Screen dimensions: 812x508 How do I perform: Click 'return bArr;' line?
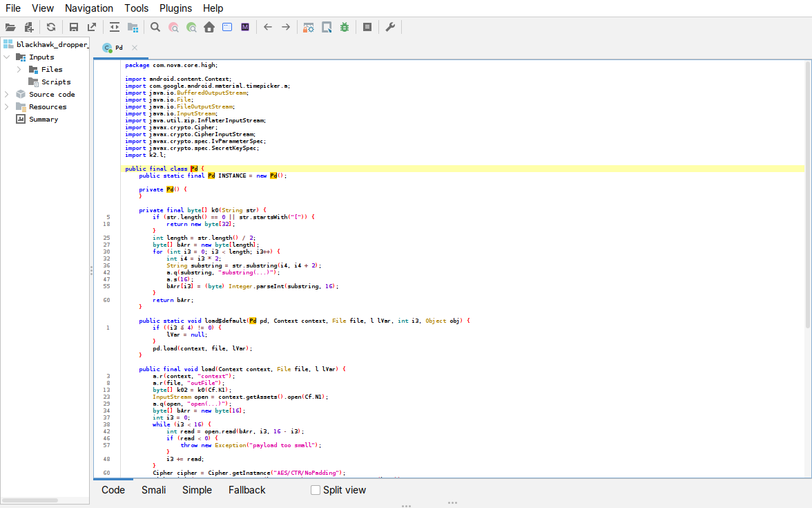click(x=173, y=300)
